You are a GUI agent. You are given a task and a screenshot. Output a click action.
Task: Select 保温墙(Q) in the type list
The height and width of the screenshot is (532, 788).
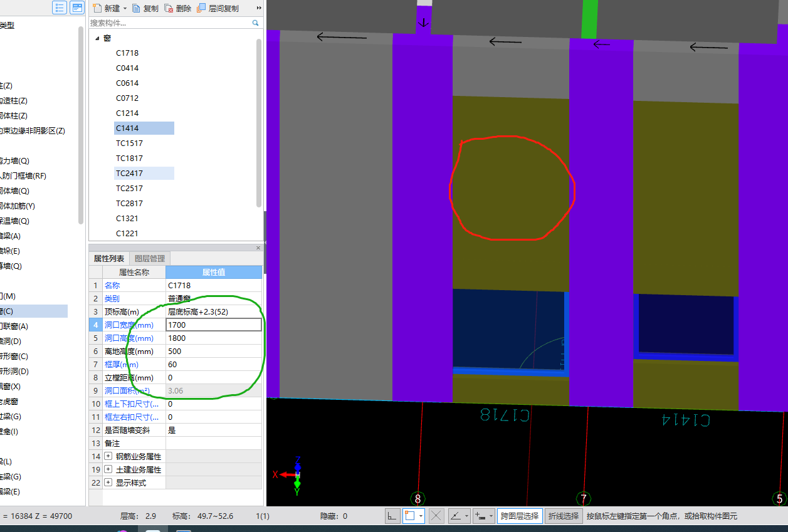tap(15, 221)
